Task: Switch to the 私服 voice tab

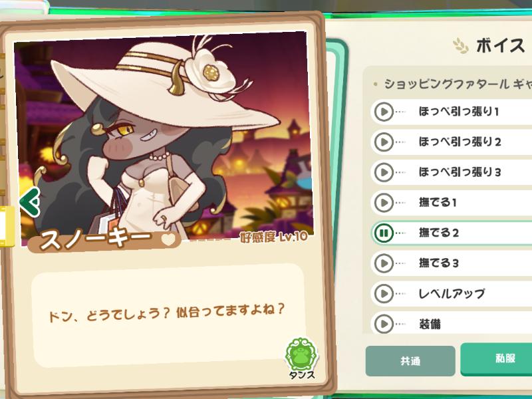Action: (496, 358)
